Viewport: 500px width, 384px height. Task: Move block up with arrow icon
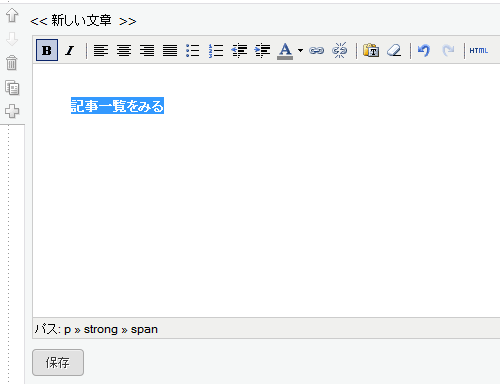(x=12, y=15)
